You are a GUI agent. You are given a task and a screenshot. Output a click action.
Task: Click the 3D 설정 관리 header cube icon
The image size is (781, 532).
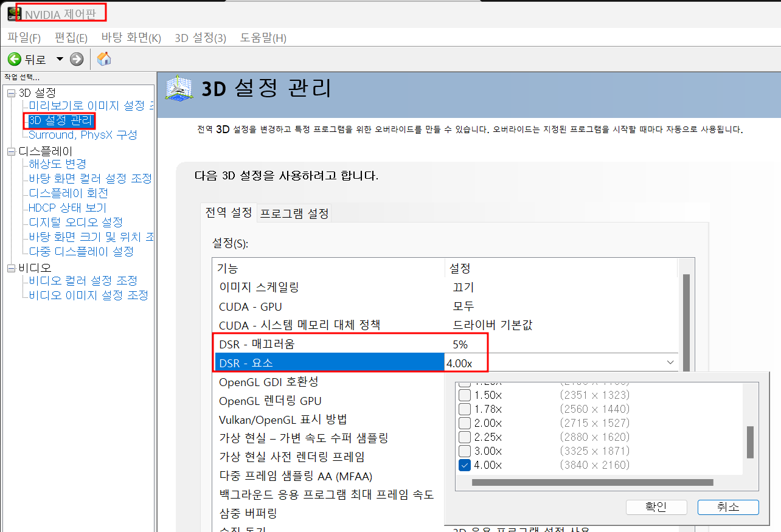179,89
